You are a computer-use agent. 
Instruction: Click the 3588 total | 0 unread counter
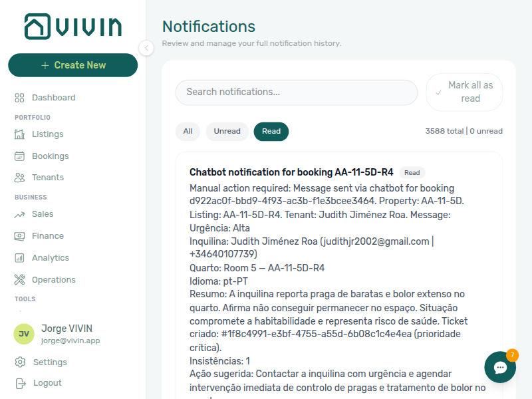(x=464, y=131)
